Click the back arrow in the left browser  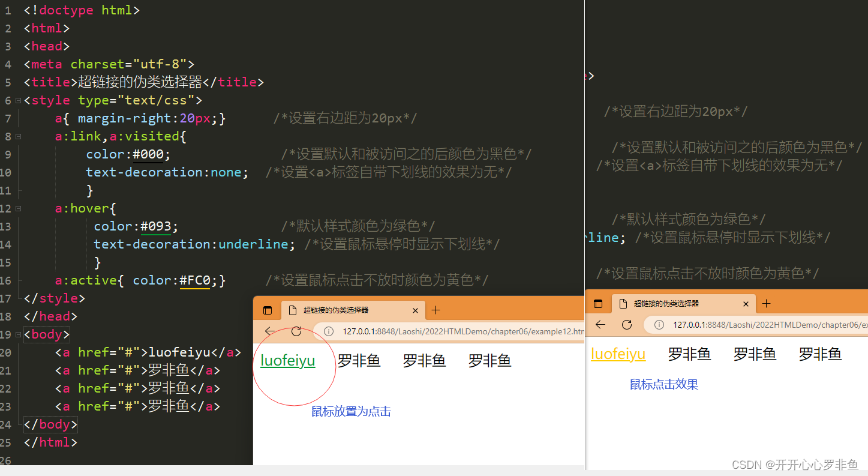pos(270,331)
